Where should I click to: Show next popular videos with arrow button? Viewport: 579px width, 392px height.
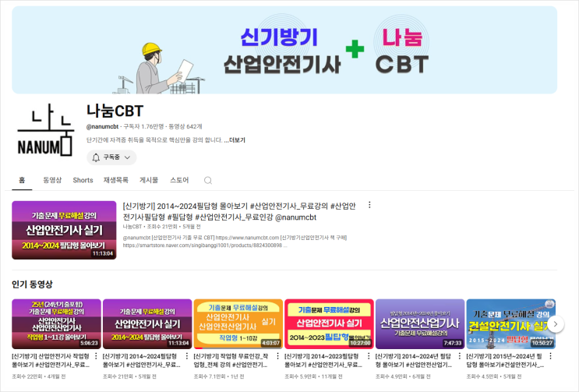tap(556, 324)
